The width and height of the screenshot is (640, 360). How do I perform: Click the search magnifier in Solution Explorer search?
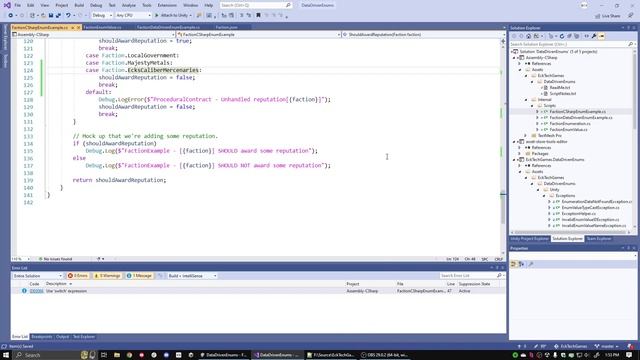631,44
